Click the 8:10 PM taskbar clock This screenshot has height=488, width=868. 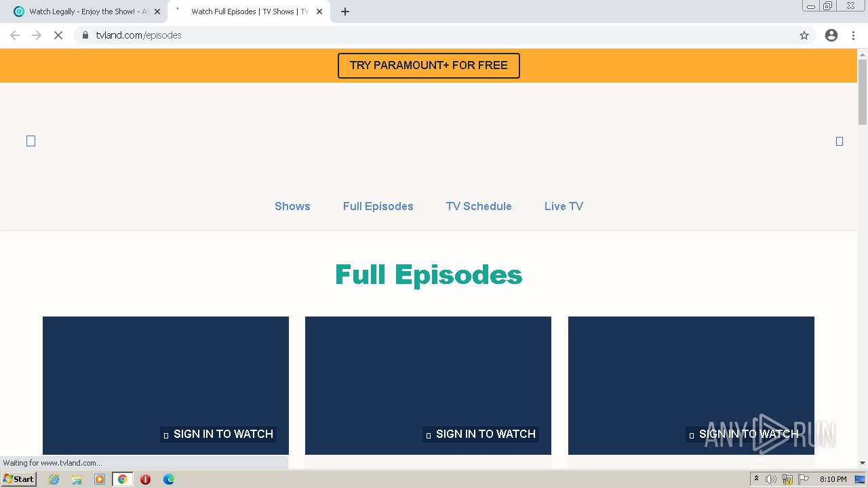[x=833, y=479]
